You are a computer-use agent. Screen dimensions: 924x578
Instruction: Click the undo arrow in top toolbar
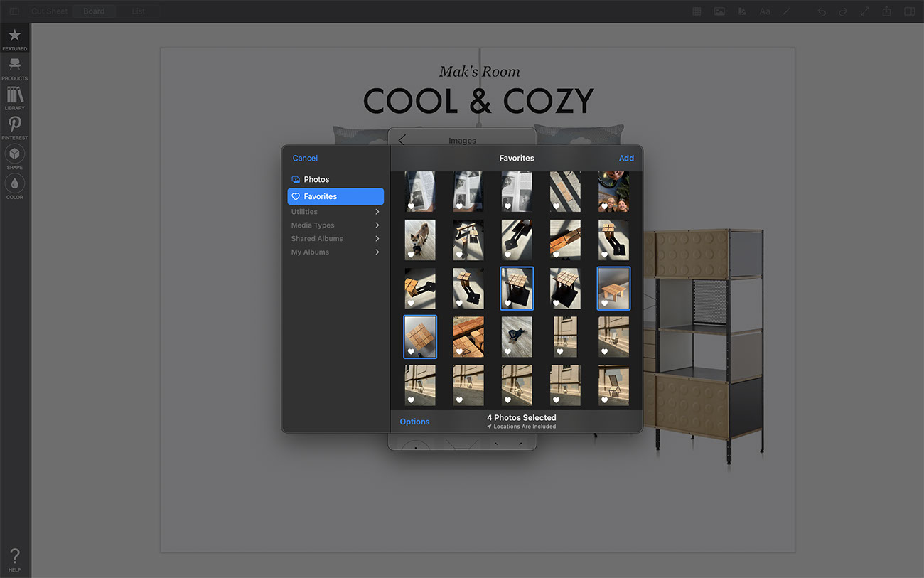(x=822, y=11)
